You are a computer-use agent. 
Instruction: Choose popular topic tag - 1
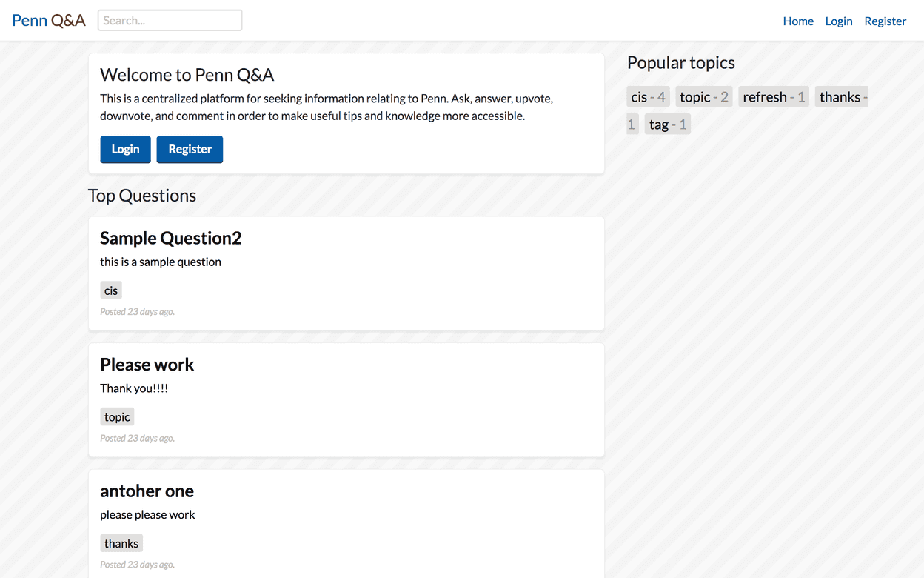click(667, 124)
